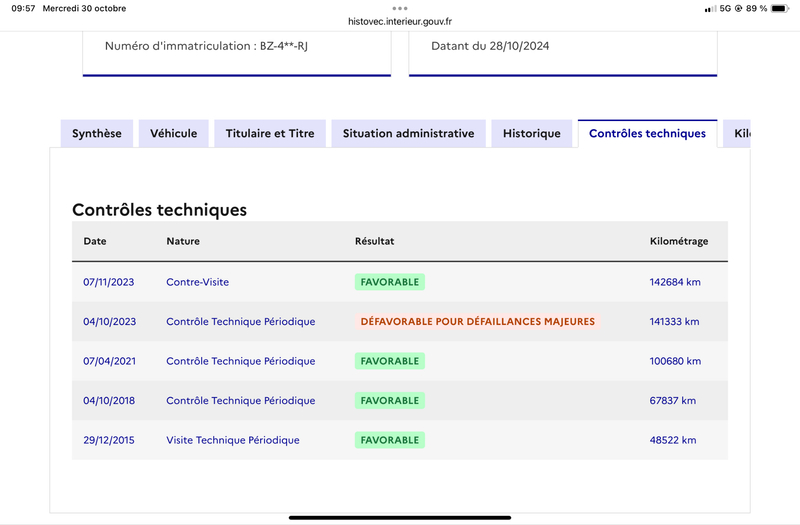800x525 pixels.
Task: Click Contrôle Technique Périodique on 04/10/2018 row
Action: pos(241,401)
